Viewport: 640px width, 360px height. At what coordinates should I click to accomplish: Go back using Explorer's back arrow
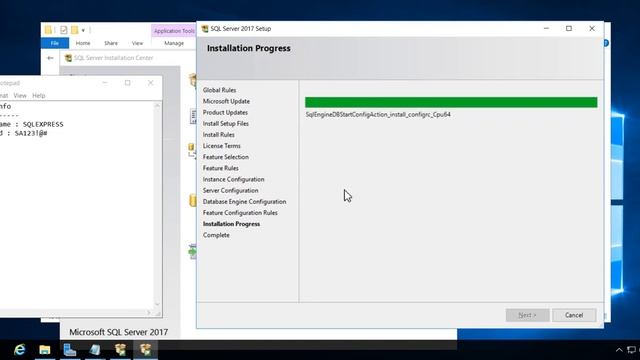(50, 58)
